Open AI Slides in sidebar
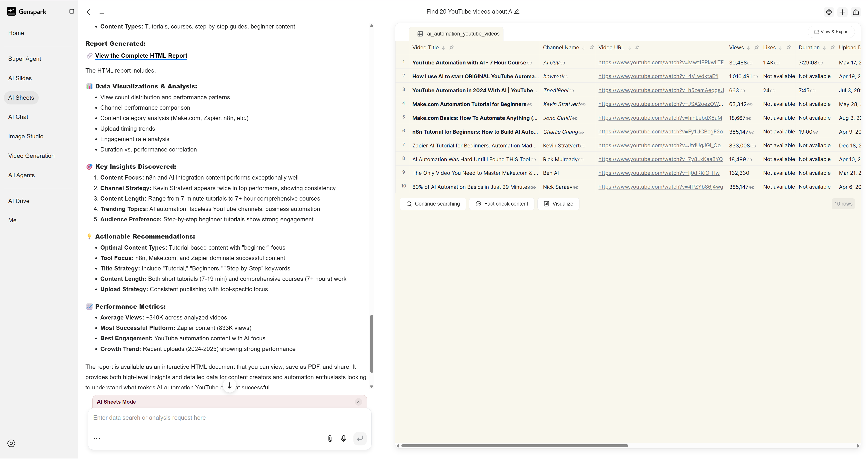 (20, 78)
